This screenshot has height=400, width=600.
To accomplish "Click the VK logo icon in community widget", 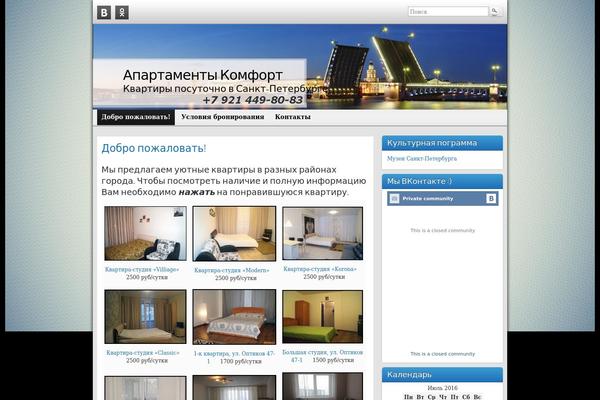I will (x=491, y=198).
